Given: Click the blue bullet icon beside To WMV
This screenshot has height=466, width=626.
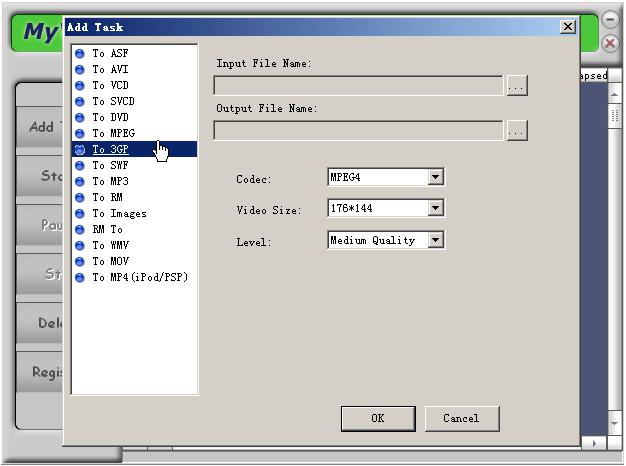Looking at the screenshot, I should (80, 245).
